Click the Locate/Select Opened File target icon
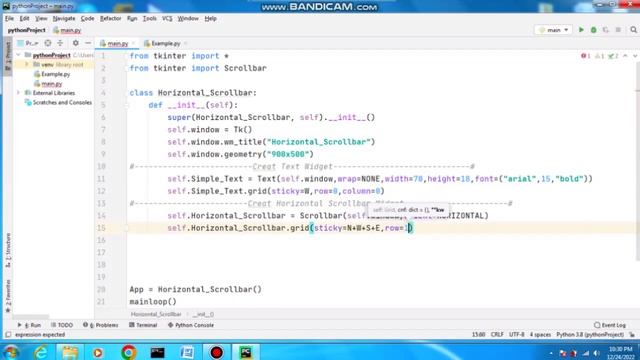Image resolution: width=640 pixels, height=360 pixels. tap(48, 43)
